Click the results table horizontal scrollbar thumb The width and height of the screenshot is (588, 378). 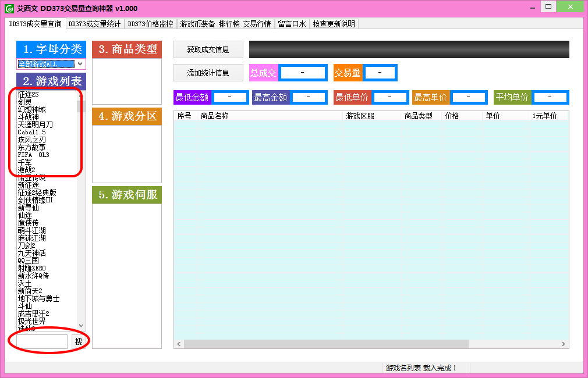326,344
